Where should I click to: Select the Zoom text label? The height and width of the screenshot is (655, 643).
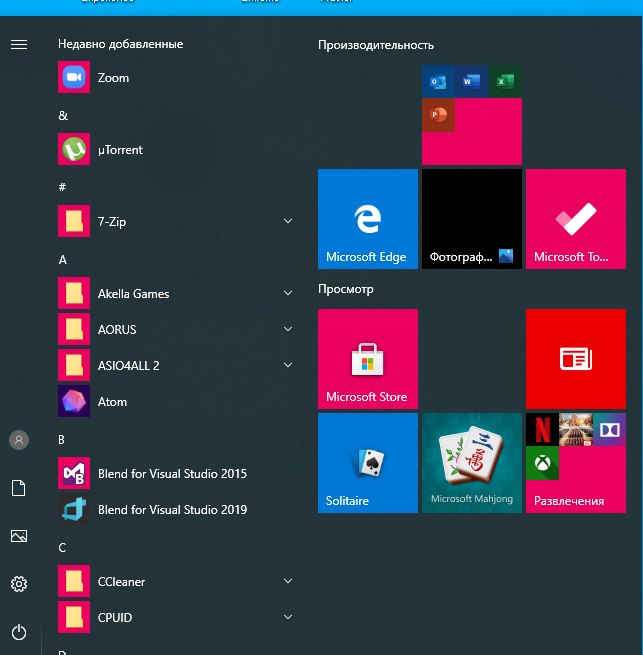[x=113, y=78]
